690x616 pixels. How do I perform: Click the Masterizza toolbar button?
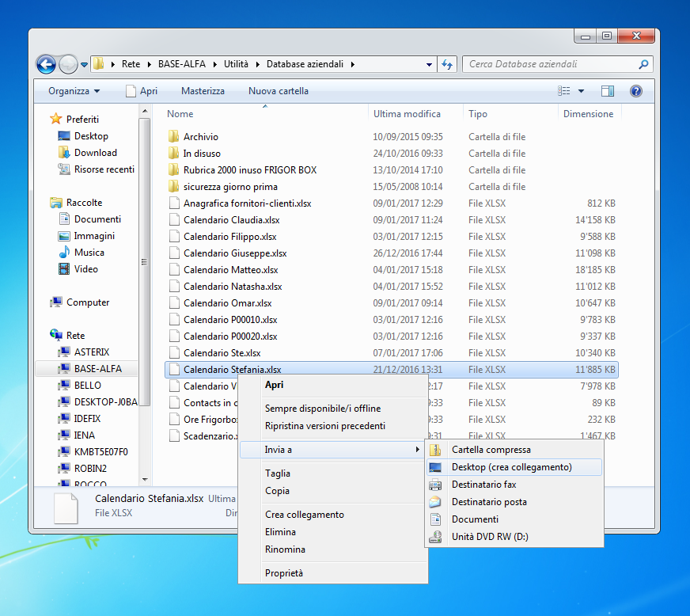pos(203,91)
